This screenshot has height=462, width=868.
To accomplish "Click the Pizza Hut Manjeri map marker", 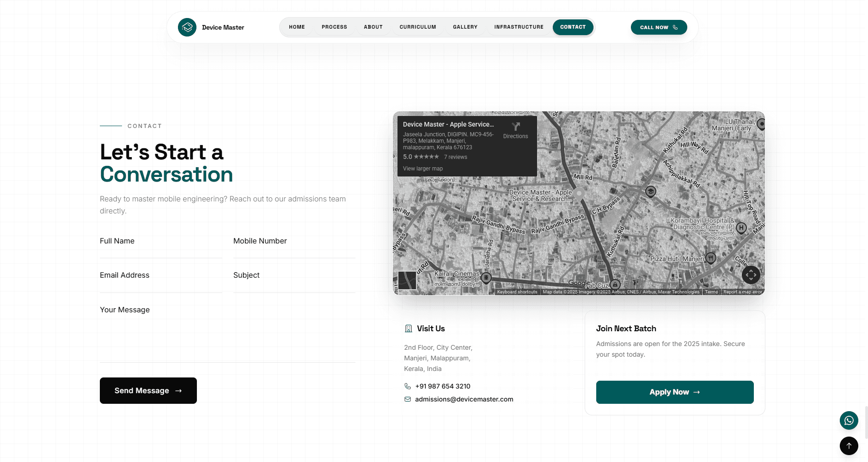I will click(x=711, y=258).
